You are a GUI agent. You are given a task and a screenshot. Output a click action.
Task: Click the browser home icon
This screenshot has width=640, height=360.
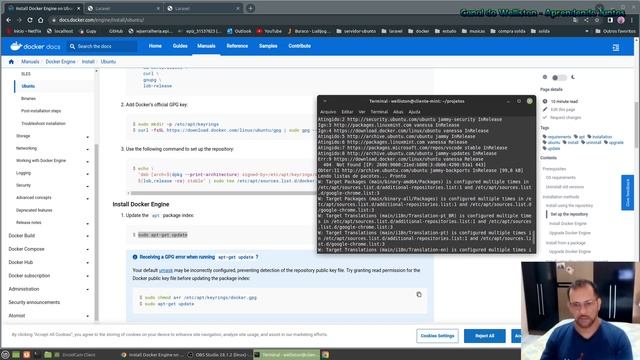pyautogui.click(x=40, y=20)
